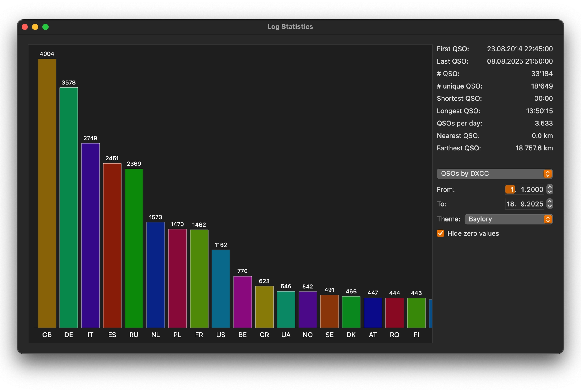Uncheck the Hide zero values checkbox
Image resolution: width=581 pixels, height=392 pixels.
pyautogui.click(x=440, y=233)
